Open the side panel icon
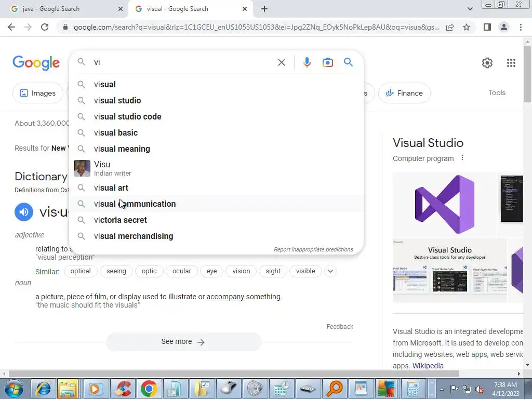Viewport: 532px width, 399px height. 487,27
